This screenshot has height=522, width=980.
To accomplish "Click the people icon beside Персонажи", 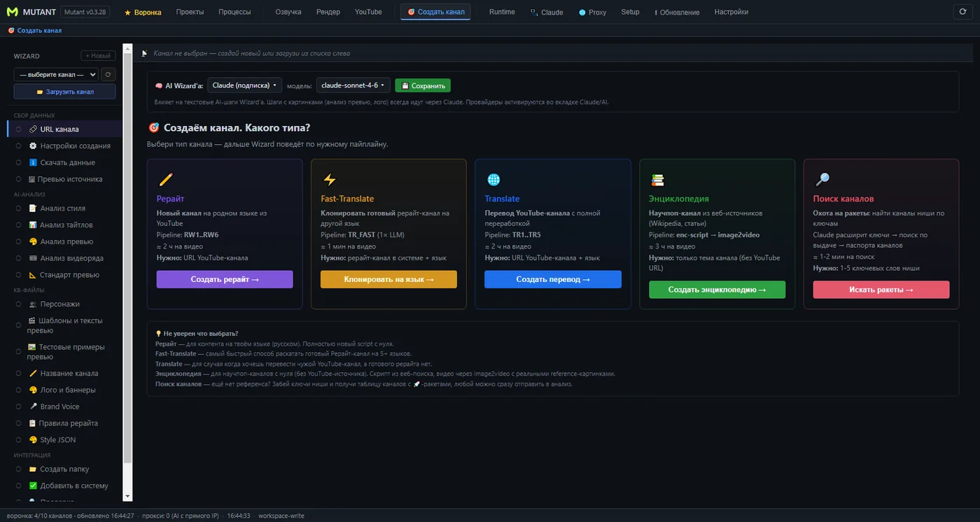I will pos(33,304).
